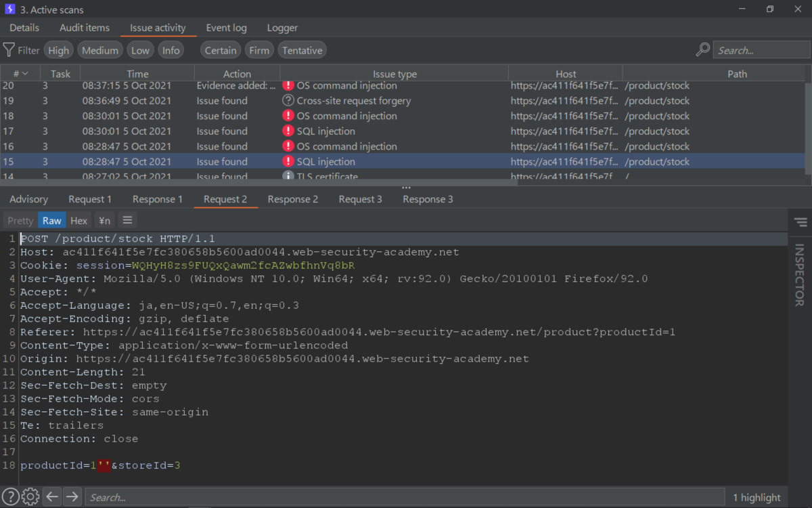The height and width of the screenshot is (508, 812).
Task: Switch to Raw view mode
Action: pos(52,220)
